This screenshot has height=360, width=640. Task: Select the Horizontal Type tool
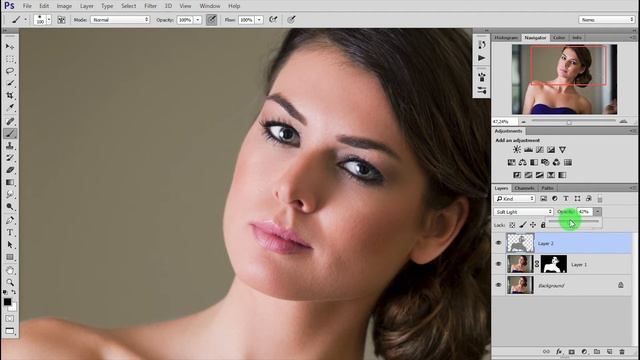(10, 233)
